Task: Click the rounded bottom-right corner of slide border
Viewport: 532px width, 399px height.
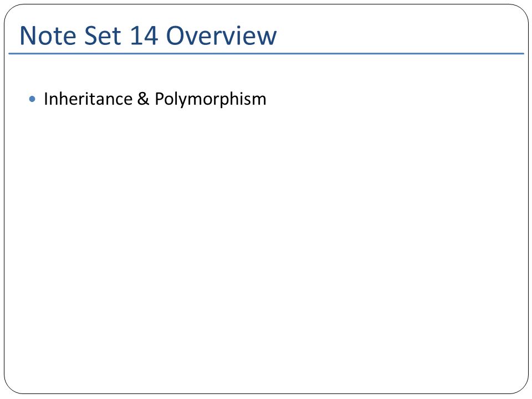Action: [x=522, y=387]
